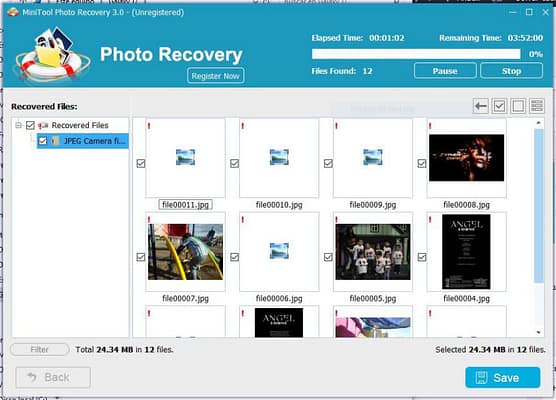Select the file00008.jpg face thumbnail
556x400 pixels.
pyautogui.click(x=466, y=158)
